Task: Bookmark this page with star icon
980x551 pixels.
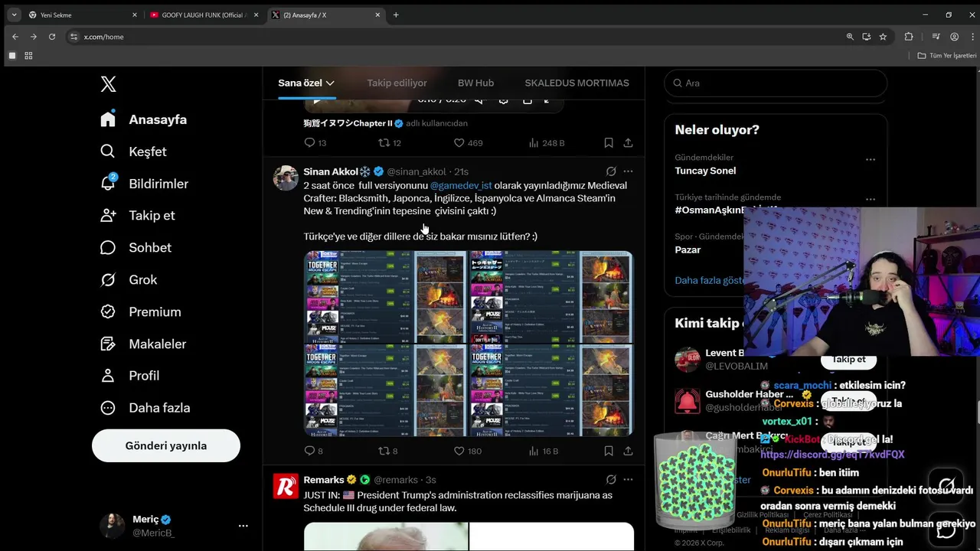Action: click(x=883, y=37)
